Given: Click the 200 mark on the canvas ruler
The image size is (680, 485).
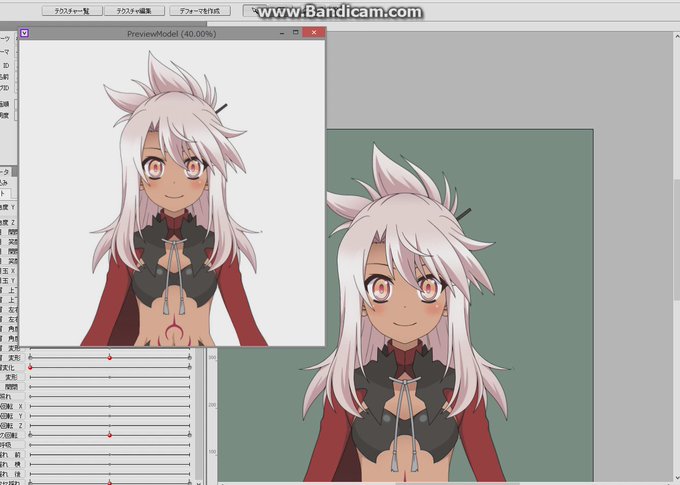Looking at the screenshot, I should click(212, 405).
